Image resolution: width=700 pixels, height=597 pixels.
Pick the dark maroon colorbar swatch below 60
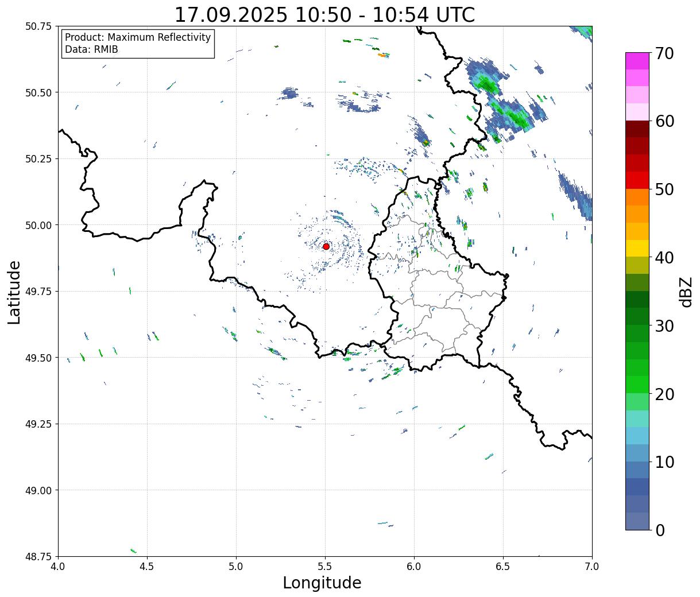[637, 129]
